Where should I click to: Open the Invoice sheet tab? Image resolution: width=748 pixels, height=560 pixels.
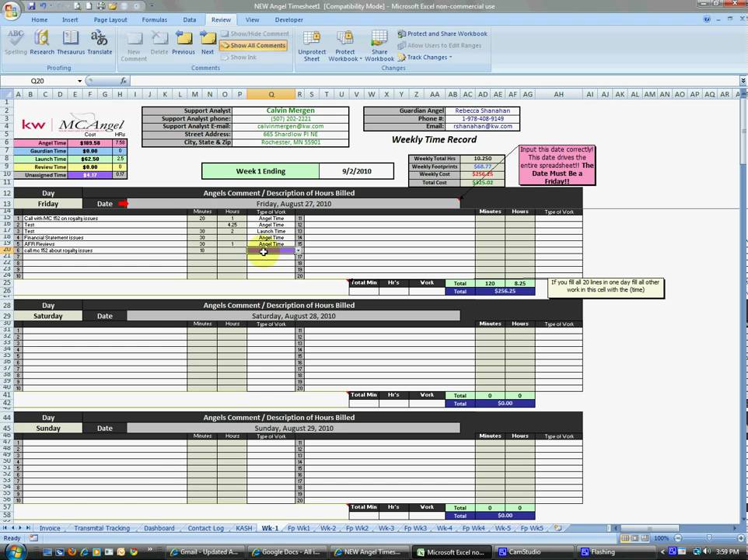pos(50,528)
